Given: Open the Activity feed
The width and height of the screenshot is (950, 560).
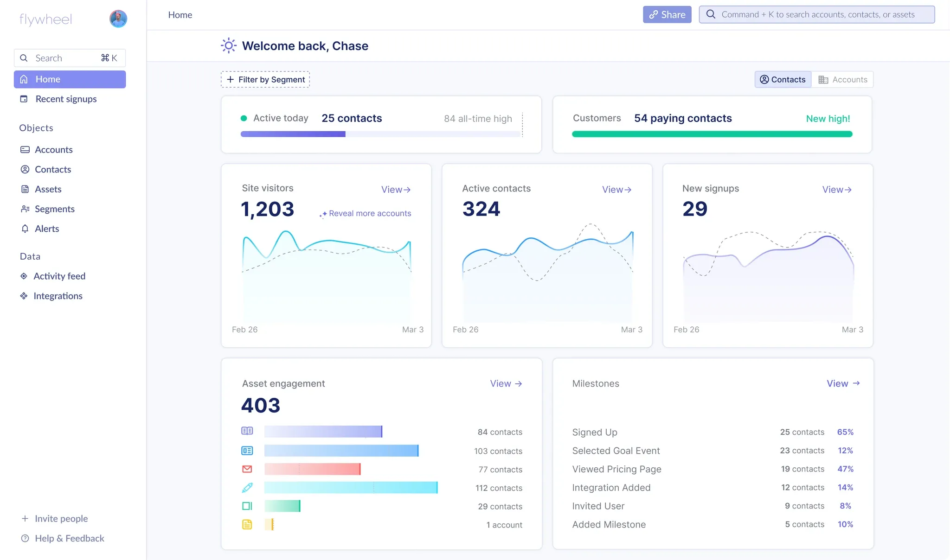Looking at the screenshot, I should pyautogui.click(x=59, y=276).
